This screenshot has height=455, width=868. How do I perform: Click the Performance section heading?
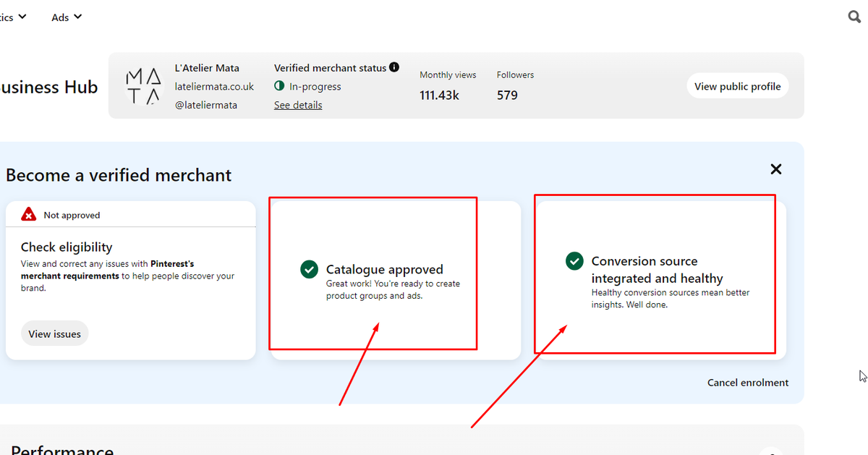pos(62,450)
